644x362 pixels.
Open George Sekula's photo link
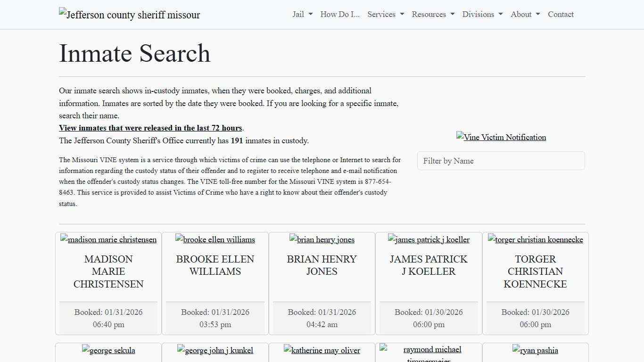pos(108,350)
